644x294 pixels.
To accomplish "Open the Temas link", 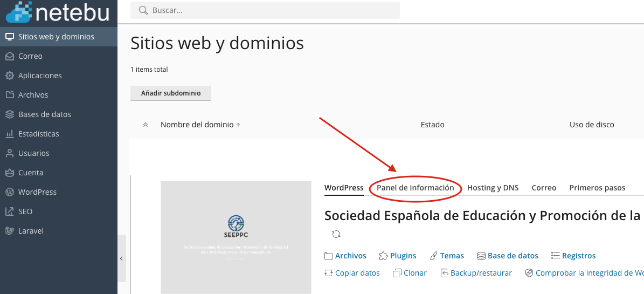I will click(452, 256).
